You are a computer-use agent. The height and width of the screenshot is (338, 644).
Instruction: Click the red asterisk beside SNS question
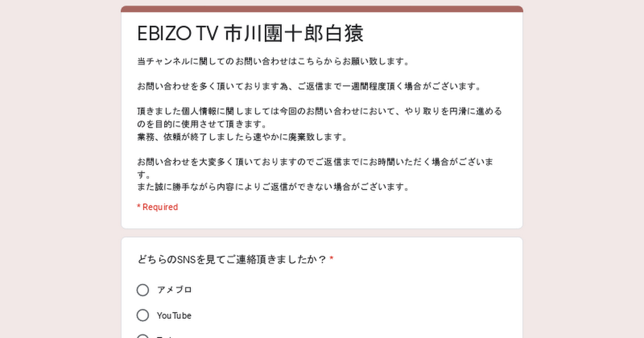coord(332,259)
